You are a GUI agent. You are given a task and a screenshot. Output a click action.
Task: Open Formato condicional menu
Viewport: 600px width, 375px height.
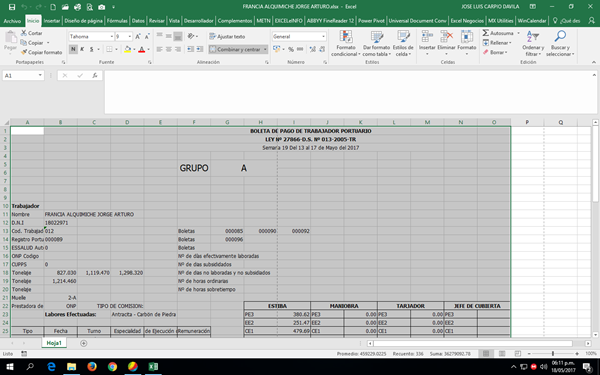tap(346, 44)
